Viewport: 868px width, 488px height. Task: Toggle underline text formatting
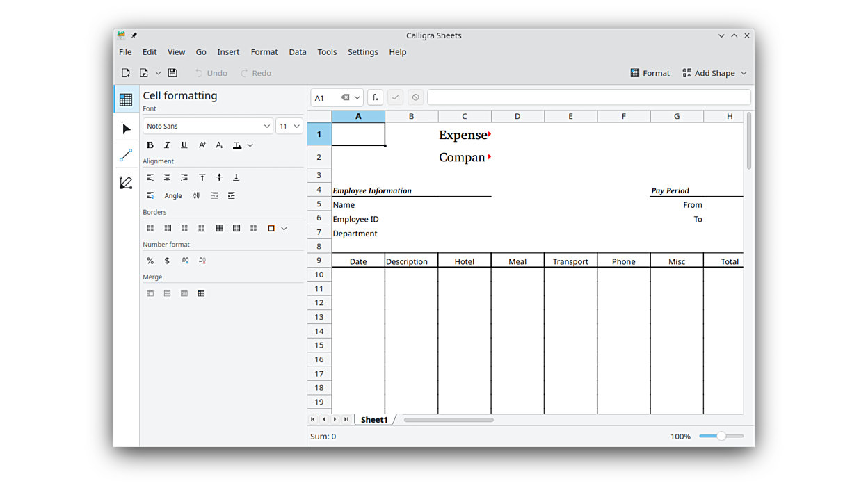(x=184, y=145)
